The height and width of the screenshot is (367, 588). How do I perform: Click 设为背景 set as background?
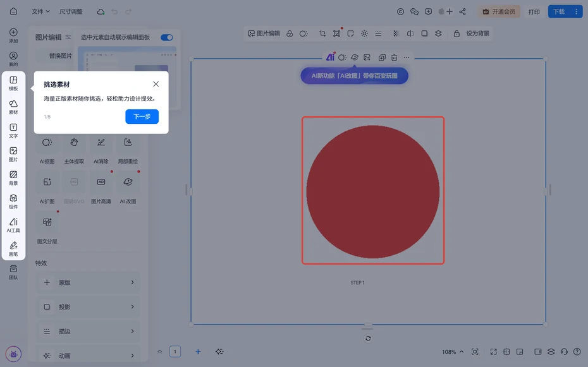477,33
